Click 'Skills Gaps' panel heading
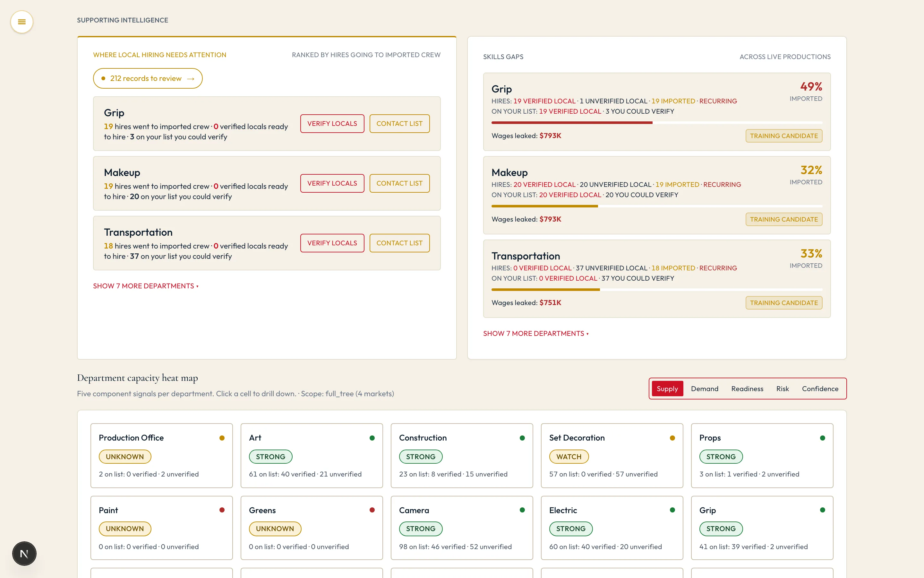This screenshot has width=924, height=578. [503, 57]
